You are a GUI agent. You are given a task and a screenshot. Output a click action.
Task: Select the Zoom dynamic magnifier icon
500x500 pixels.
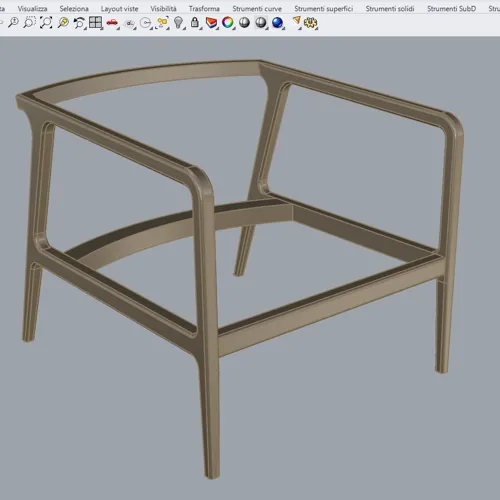(x=13, y=23)
